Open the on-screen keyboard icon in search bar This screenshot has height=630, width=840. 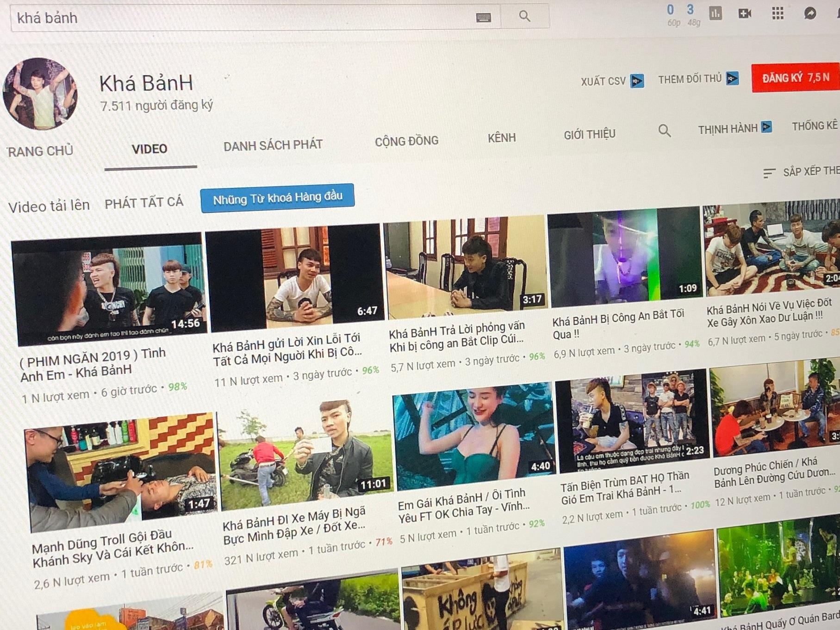(484, 18)
